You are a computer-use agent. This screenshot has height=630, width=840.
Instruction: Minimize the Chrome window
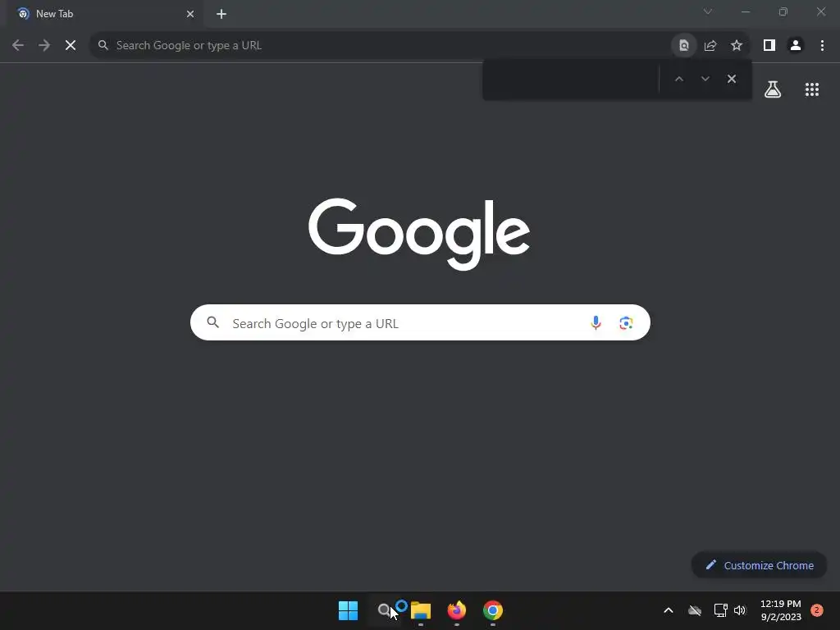[745, 11]
